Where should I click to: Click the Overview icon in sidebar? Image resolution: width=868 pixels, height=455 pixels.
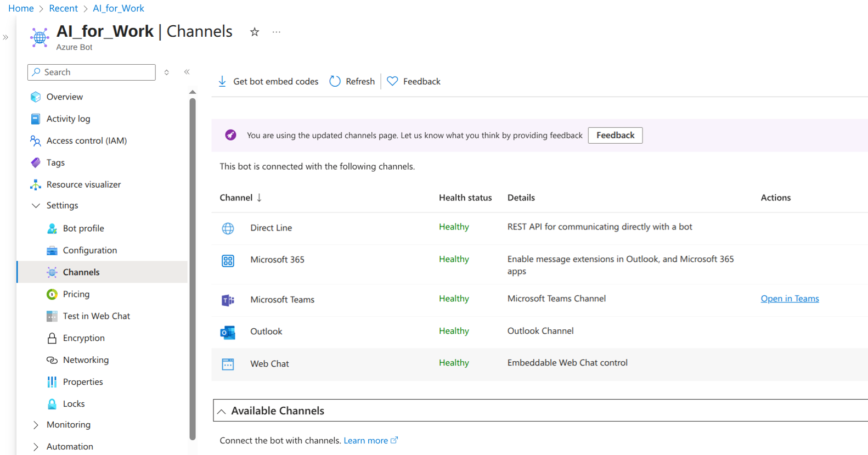pyautogui.click(x=36, y=97)
